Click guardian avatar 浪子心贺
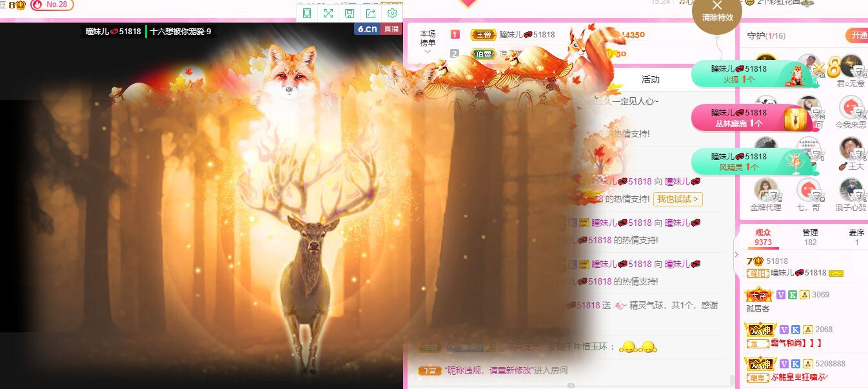 [x=851, y=190]
